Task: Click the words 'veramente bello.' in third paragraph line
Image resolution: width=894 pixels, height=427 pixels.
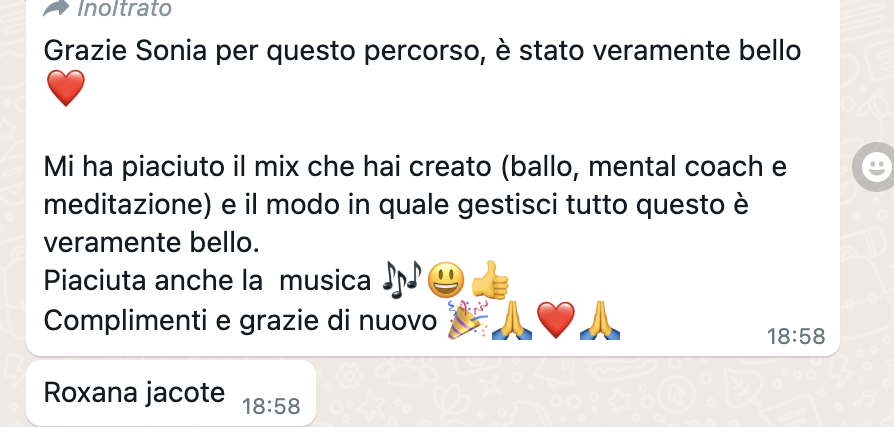Action: (x=152, y=243)
